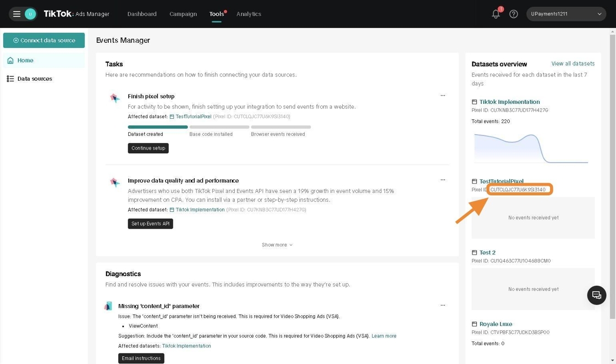Open the notifications bell
This screenshot has width=616, height=364.
point(496,14)
